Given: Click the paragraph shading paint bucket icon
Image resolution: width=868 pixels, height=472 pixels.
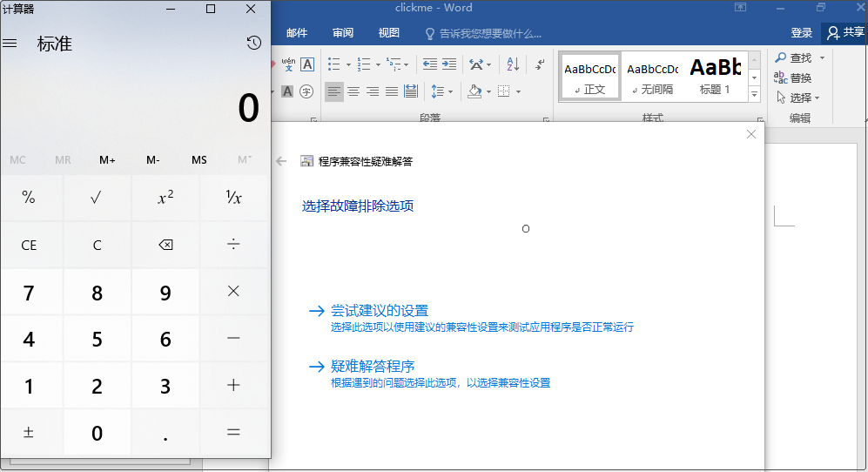Looking at the screenshot, I should click(474, 91).
